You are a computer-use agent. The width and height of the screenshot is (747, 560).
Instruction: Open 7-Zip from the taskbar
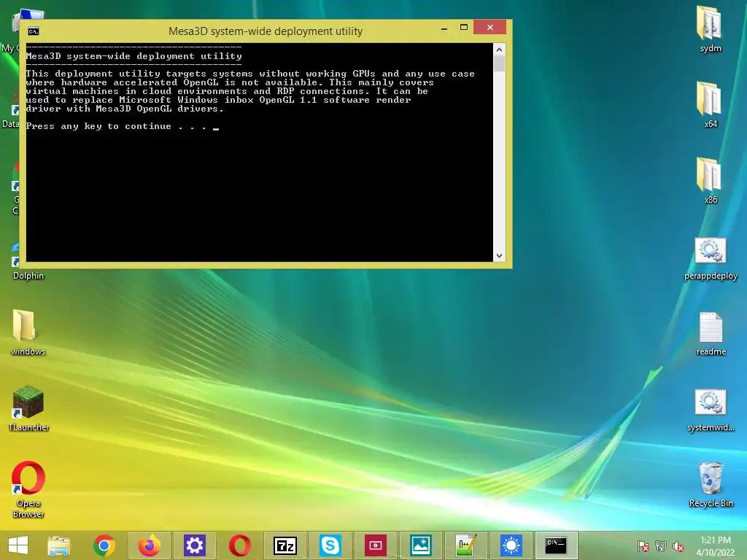[285, 545]
